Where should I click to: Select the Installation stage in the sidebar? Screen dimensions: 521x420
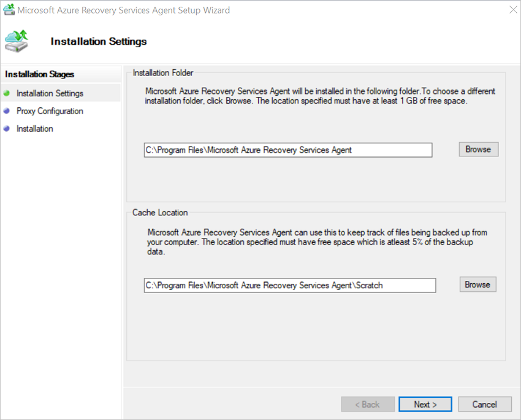coord(35,129)
